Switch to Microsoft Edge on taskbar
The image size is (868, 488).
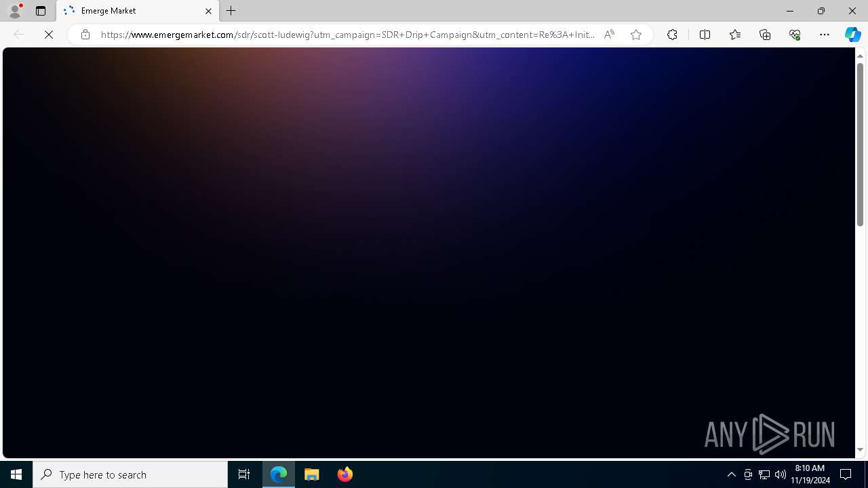point(279,474)
